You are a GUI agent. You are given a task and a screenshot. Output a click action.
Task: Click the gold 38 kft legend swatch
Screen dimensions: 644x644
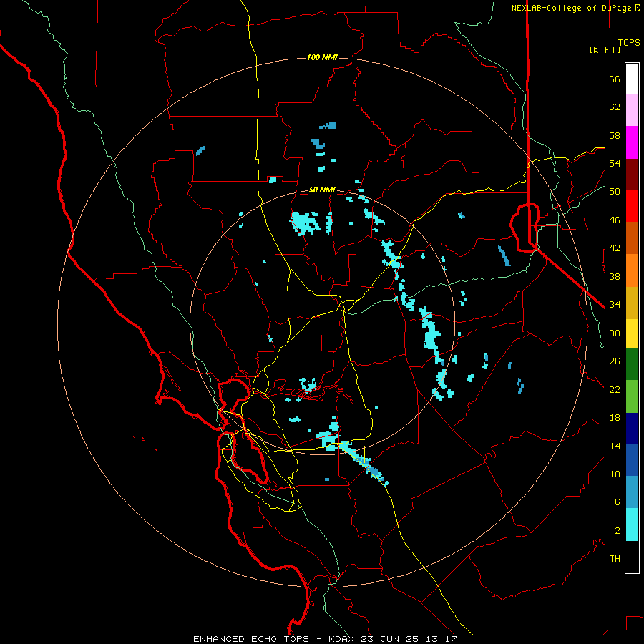click(x=632, y=303)
